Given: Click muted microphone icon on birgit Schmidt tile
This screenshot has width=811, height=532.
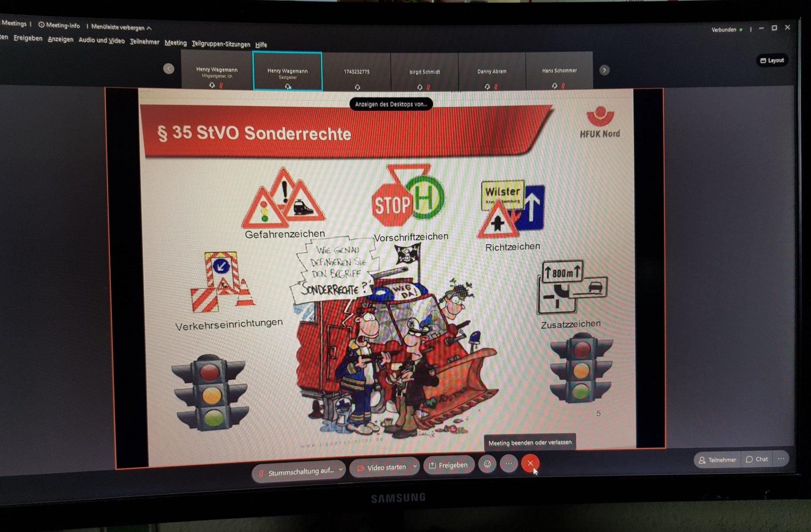Looking at the screenshot, I should [x=428, y=87].
